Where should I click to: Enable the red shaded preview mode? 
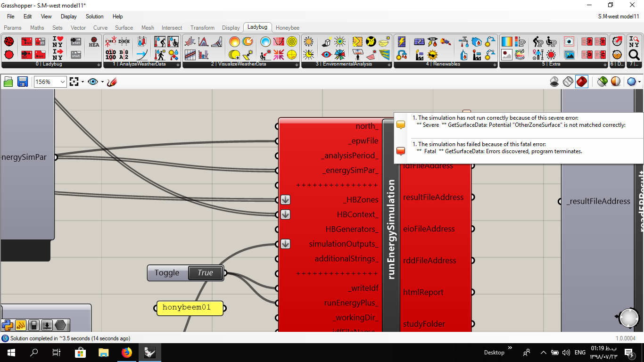tap(582, 82)
